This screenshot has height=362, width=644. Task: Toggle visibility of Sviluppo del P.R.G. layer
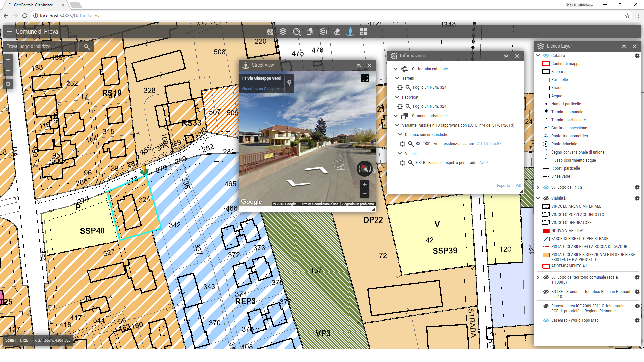point(546,187)
